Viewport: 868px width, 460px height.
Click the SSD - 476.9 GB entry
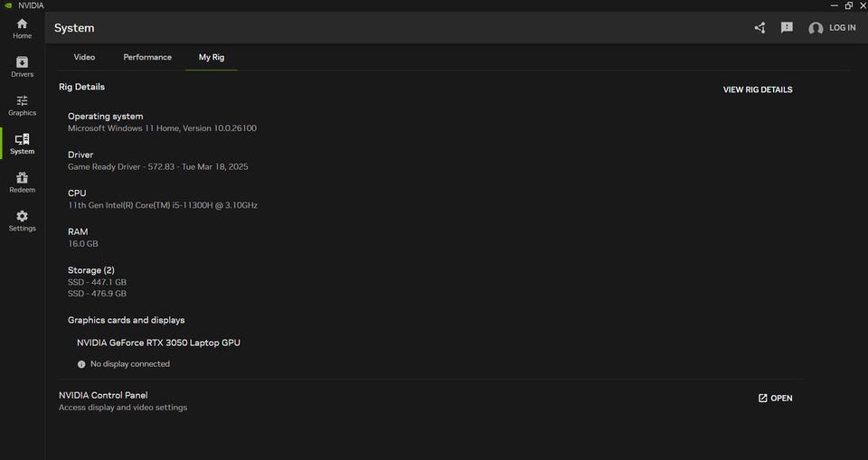(97, 294)
